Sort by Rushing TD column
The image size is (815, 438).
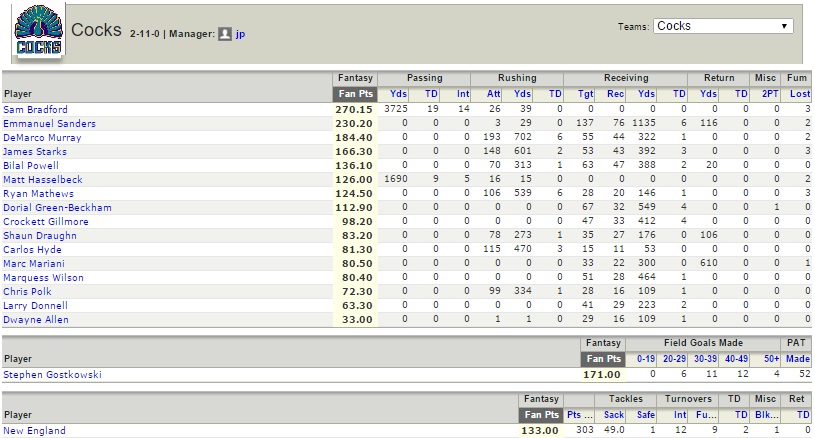tap(555, 94)
